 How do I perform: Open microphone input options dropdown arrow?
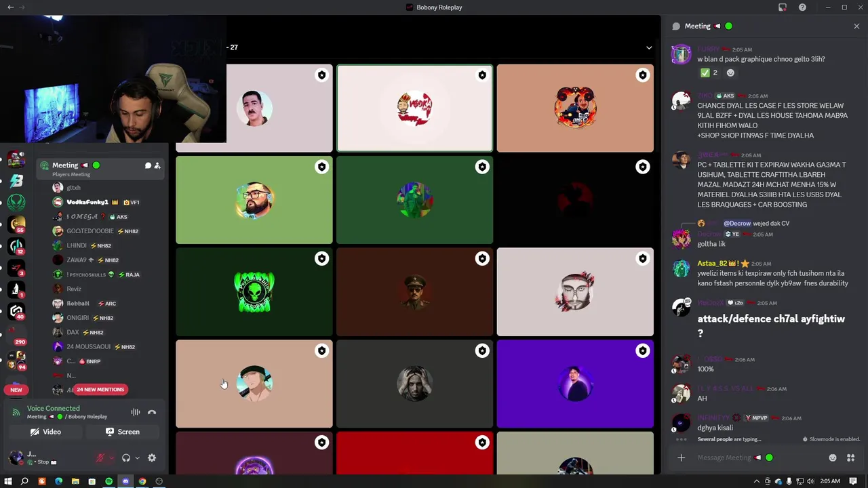click(111, 458)
